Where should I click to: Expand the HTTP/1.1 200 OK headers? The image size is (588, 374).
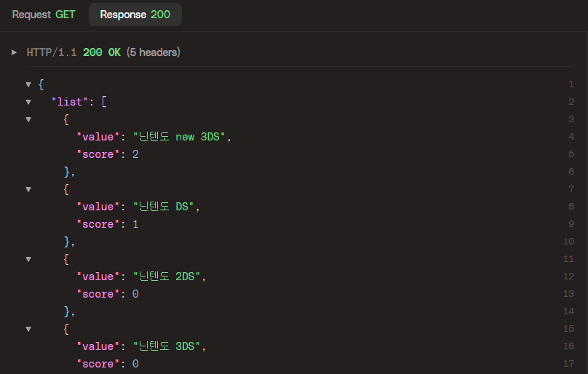(15, 52)
